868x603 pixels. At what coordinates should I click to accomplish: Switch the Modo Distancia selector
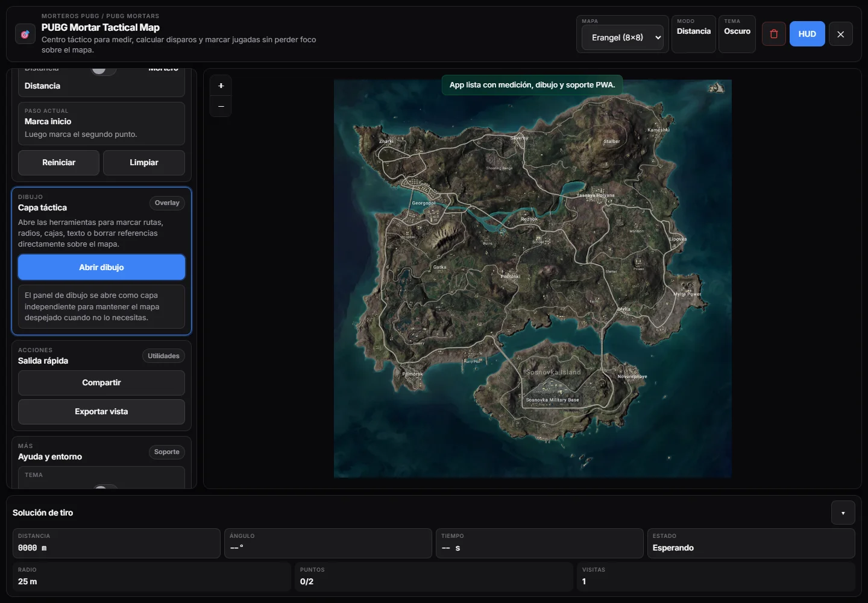click(694, 34)
